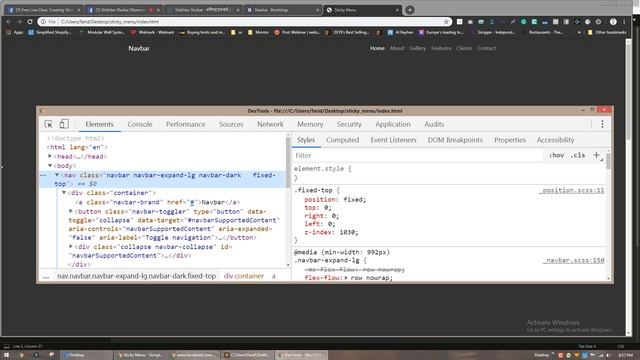Open the Windows Start button
The width and height of the screenshot is (640, 360).
[x=6, y=355]
